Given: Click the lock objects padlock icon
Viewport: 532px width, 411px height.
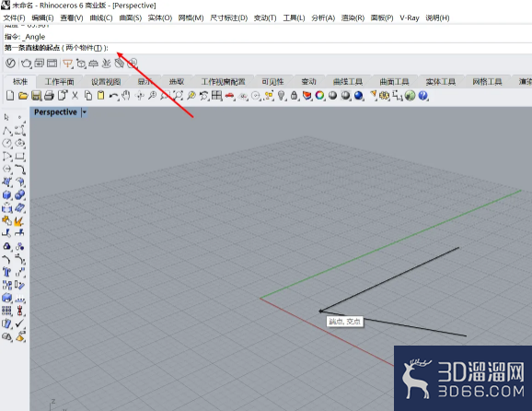Looking at the screenshot, I should 295,96.
